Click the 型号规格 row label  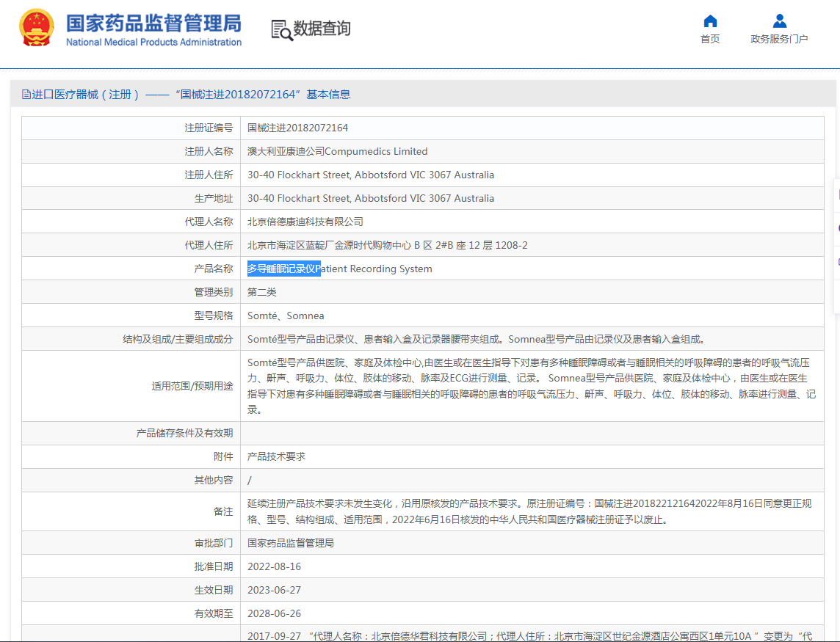214,316
